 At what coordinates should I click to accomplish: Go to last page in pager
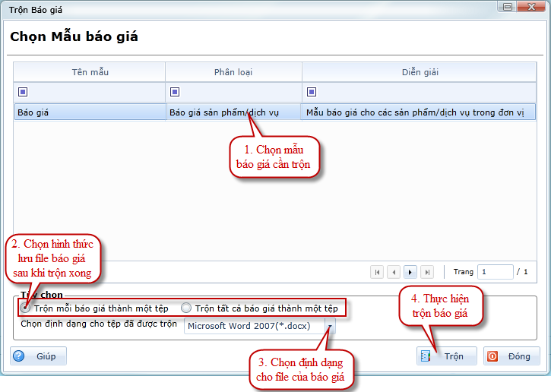427,272
